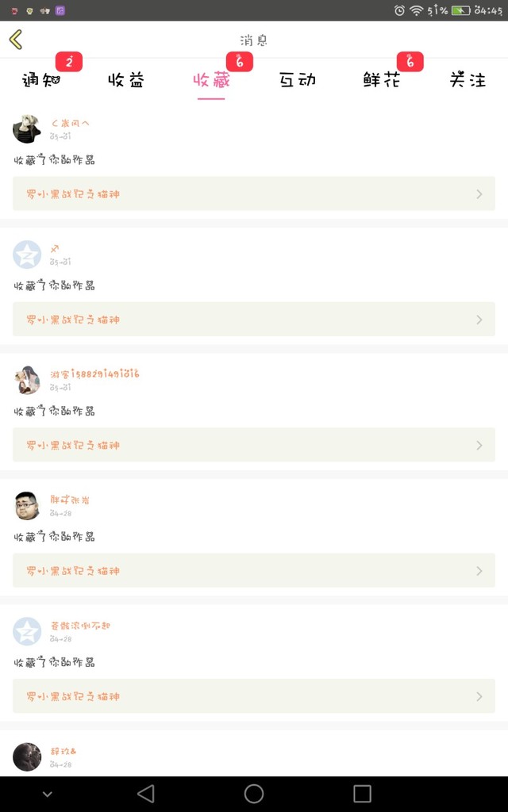Tap the first user's avatar photo
This screenshot has width=508, height=812.
(27, 129)
